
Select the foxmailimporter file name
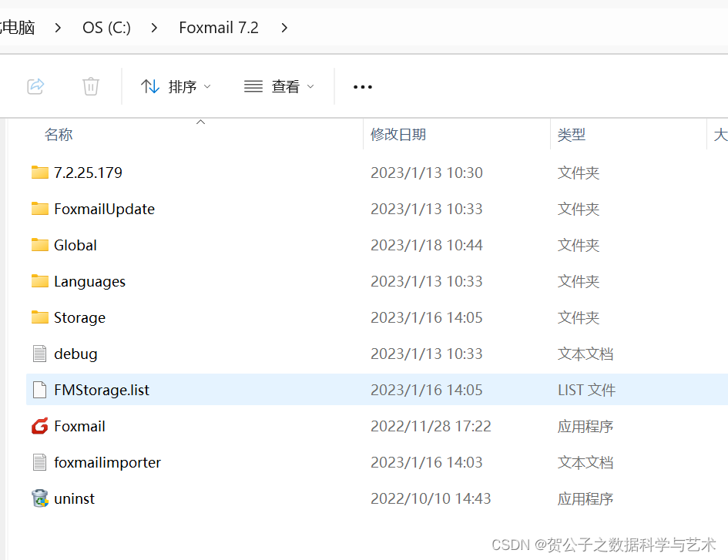(107, 463)
